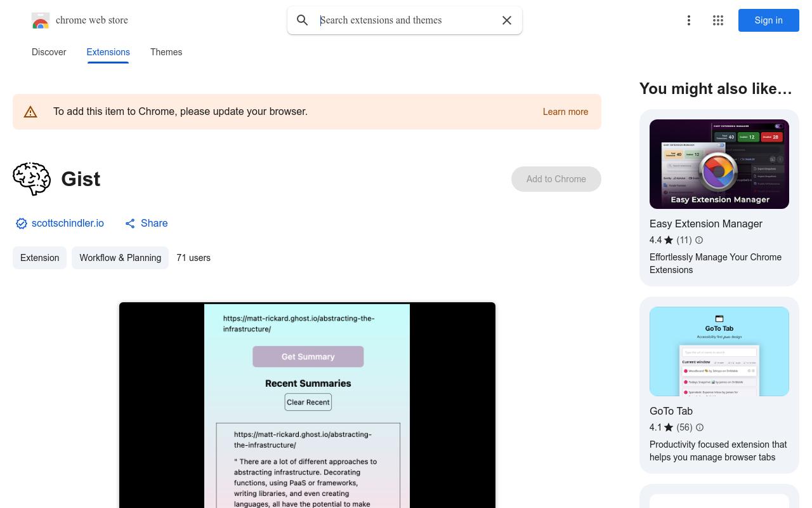
Task: Focus the Search extensions and themes field
Action: point(406,20)
